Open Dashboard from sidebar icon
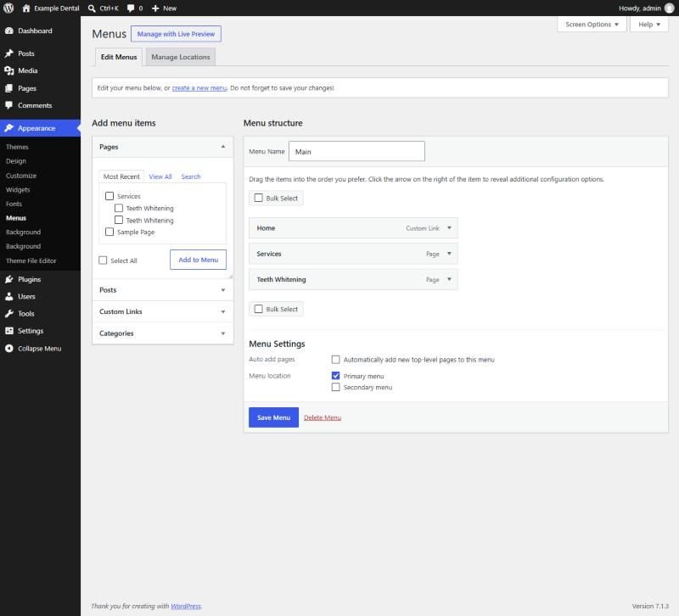Viewport: 679px width, 616px height. click(9, 31)
